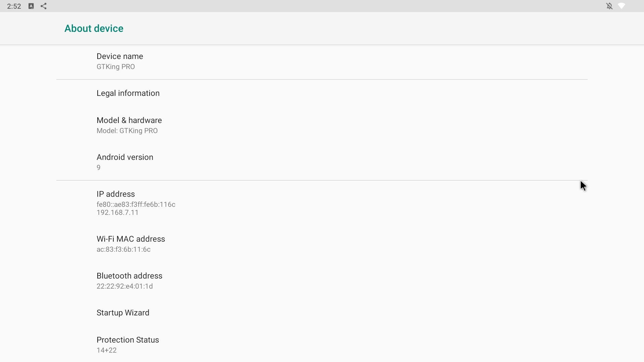Tap the muted notifications bell icon
This screenshot has height=362, width=644.
[609, 6]
